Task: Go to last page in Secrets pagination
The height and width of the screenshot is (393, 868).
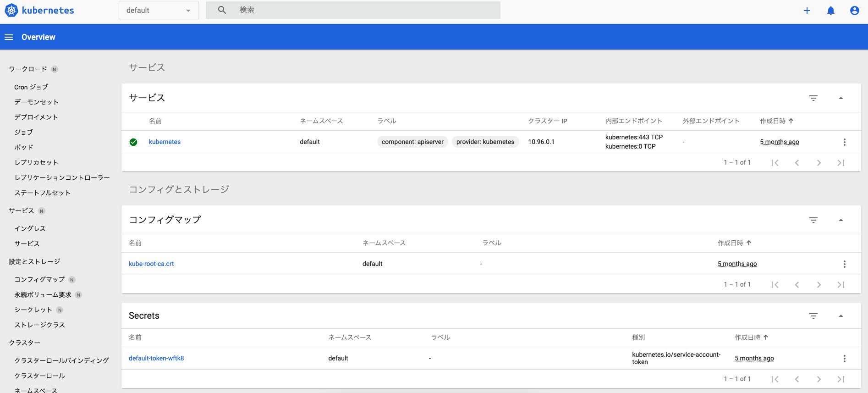Action: tap(841, 379)
